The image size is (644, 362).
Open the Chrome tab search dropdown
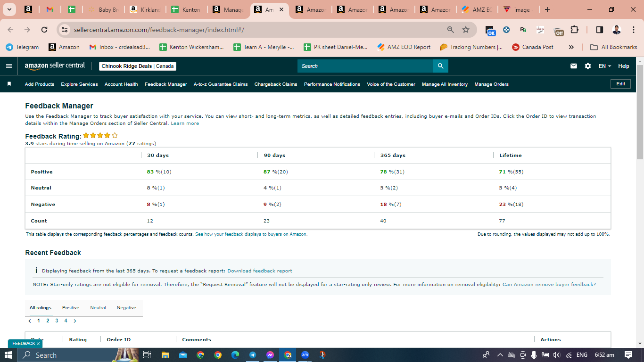tap(9, 9)
